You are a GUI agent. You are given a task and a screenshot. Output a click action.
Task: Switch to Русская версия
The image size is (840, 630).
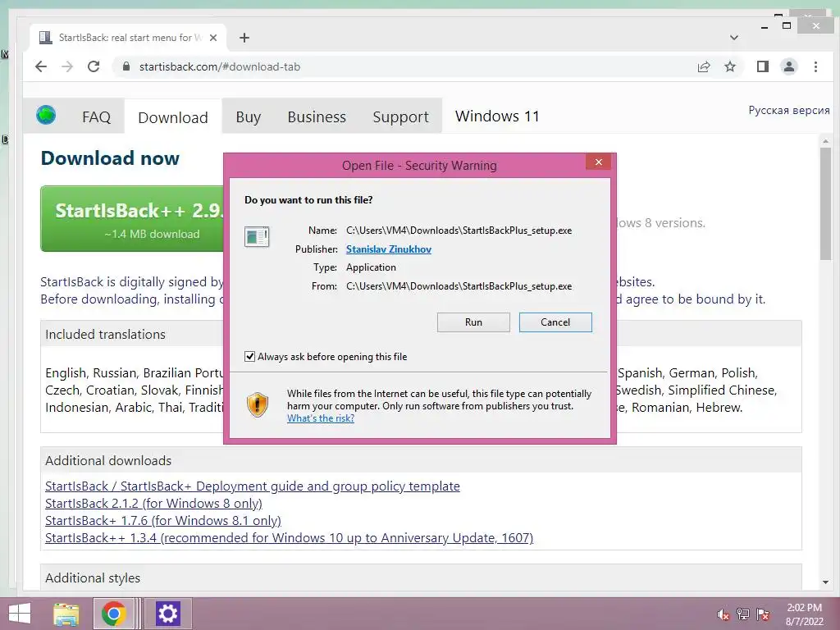(788, 111)
